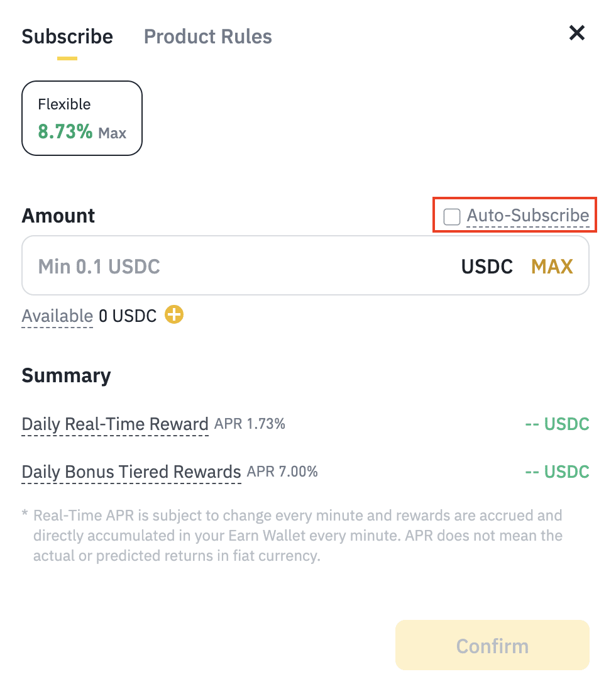The height and width of the screenshot is (679, 616).
Task: Click the Daily Real-Time Reward label
Action: (x=115, y=424)
